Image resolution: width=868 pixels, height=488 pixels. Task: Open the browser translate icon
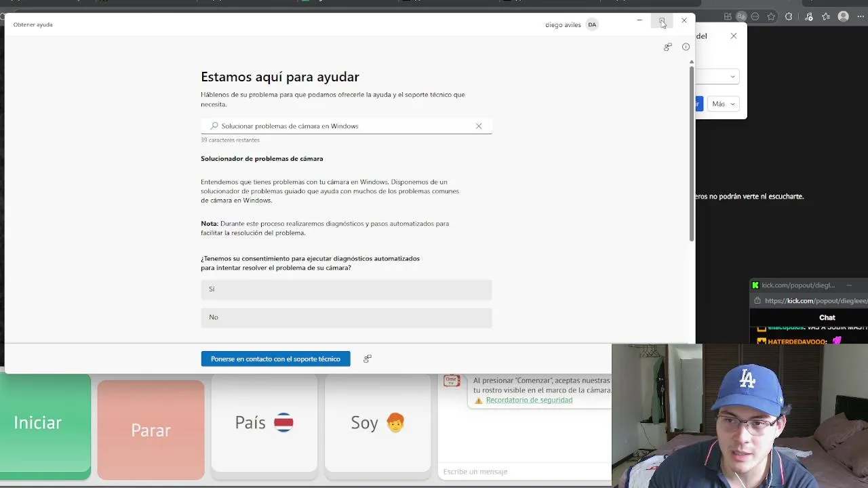(x=742, y=16)
